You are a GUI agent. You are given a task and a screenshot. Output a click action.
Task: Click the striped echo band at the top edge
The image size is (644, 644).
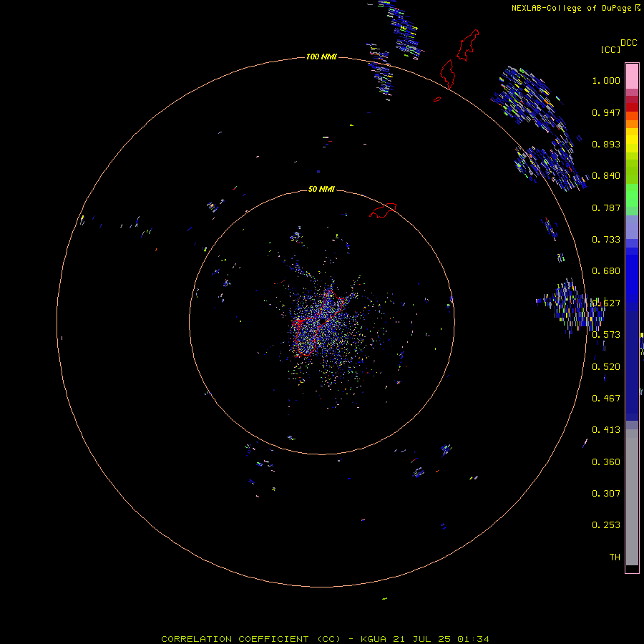401,31
